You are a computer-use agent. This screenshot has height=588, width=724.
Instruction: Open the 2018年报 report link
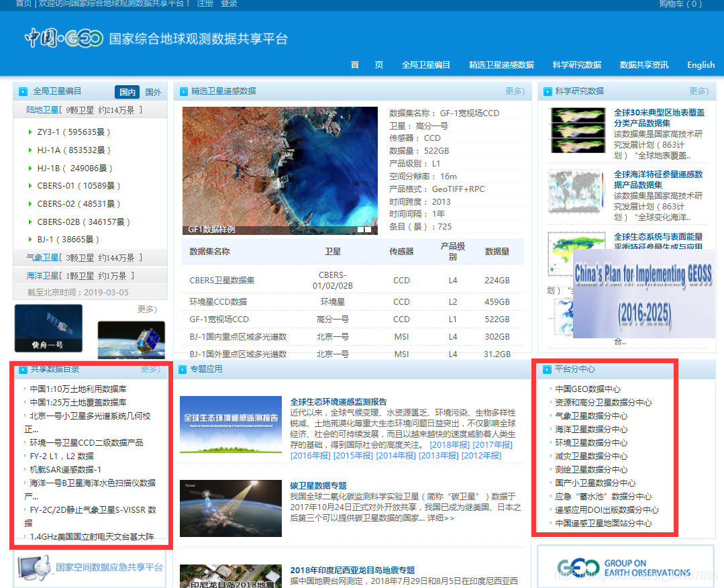click(450, 445)
